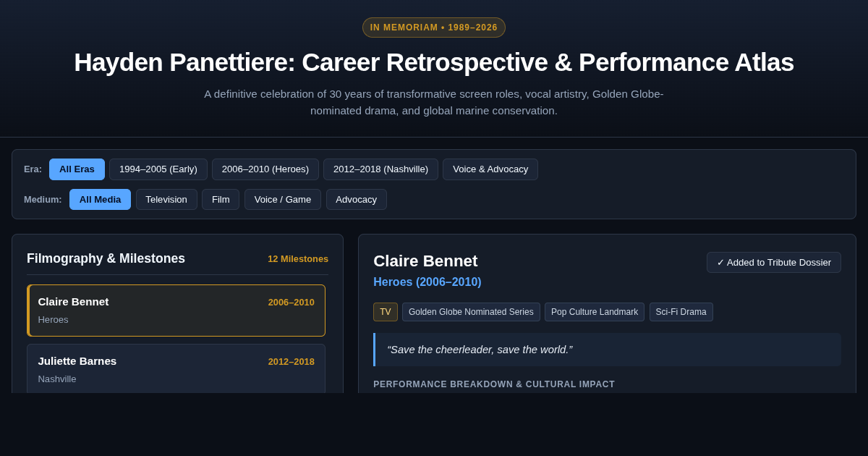Viewport: 868px width, 456px height.
Task: Open the Juliette Barnes milestone card
Action: (176, 368)
